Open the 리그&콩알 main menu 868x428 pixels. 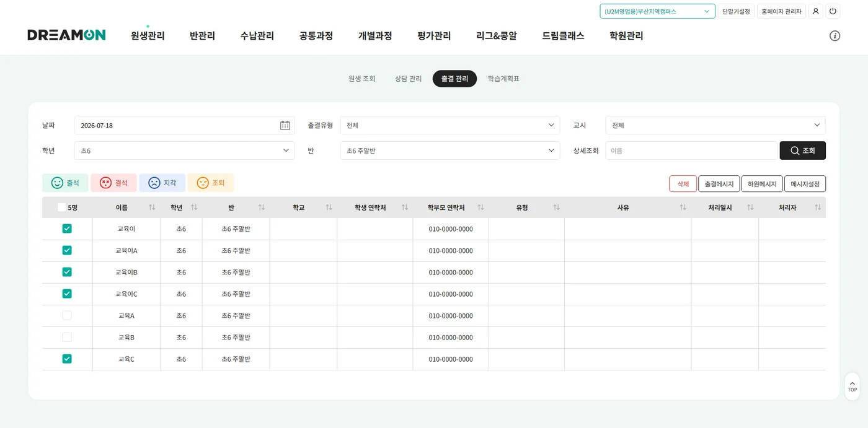tap(497, 36)
